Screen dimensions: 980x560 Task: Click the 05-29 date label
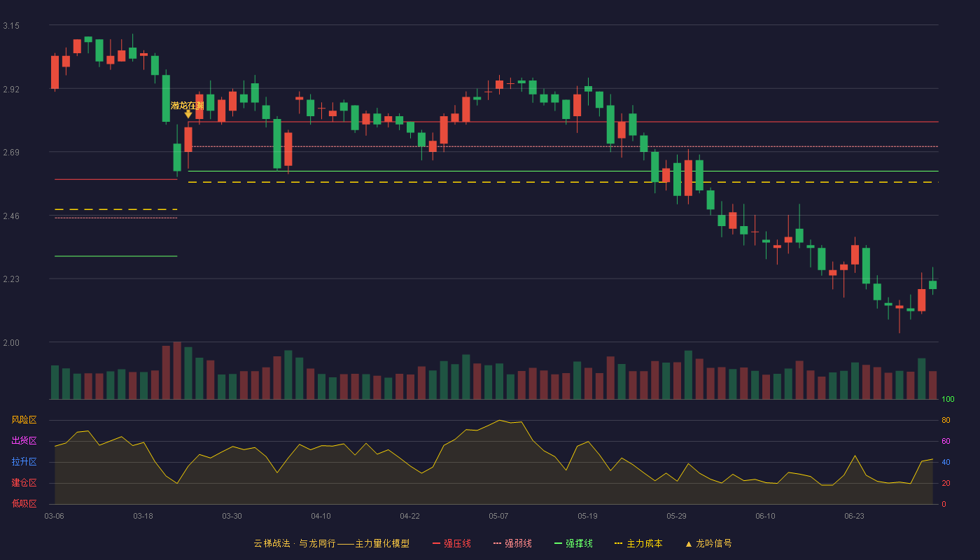[676, 516]
